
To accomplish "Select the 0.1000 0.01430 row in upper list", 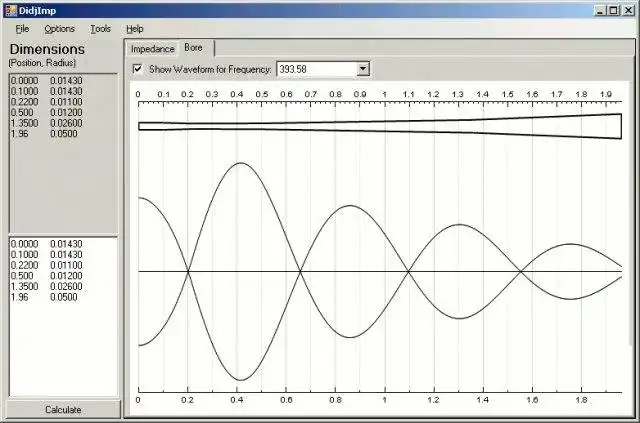I will point(47,91).
